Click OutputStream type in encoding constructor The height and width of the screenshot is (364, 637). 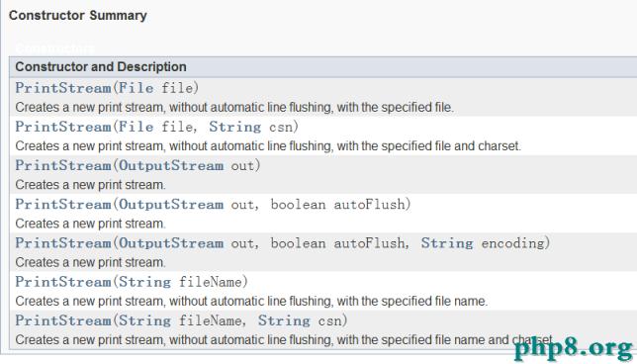pos(171,243)
